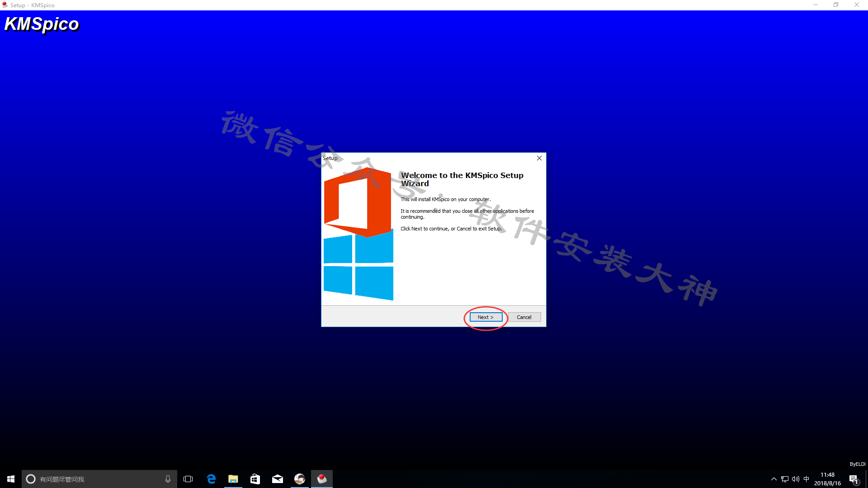
Task: Open the volume control tray icon
Action: tap(796, 479)
